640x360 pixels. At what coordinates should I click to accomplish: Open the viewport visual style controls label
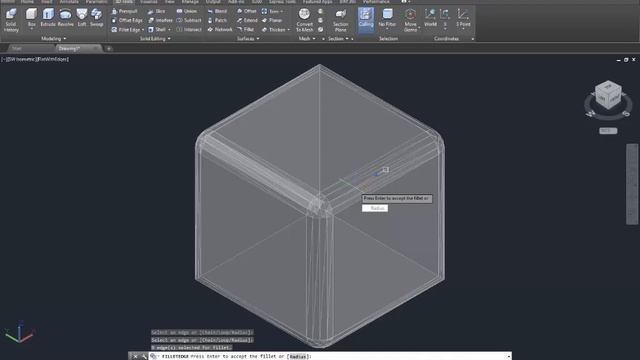tap(53, 59)
